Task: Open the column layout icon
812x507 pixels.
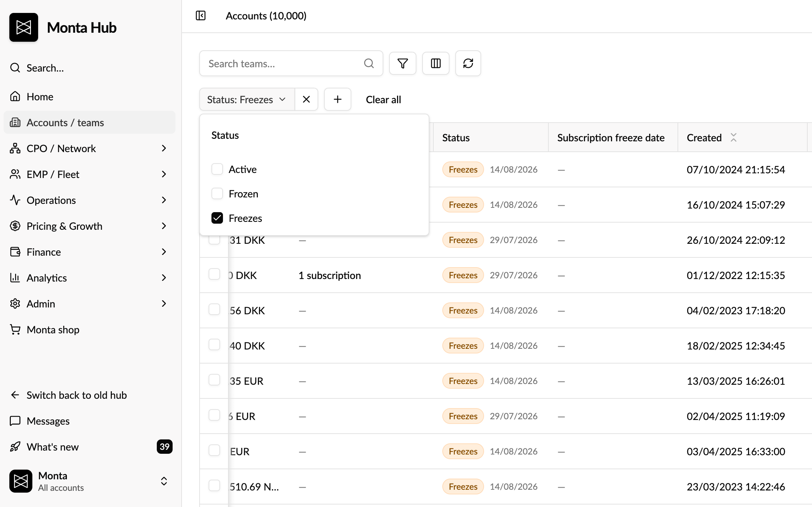Action: [436, 64]
